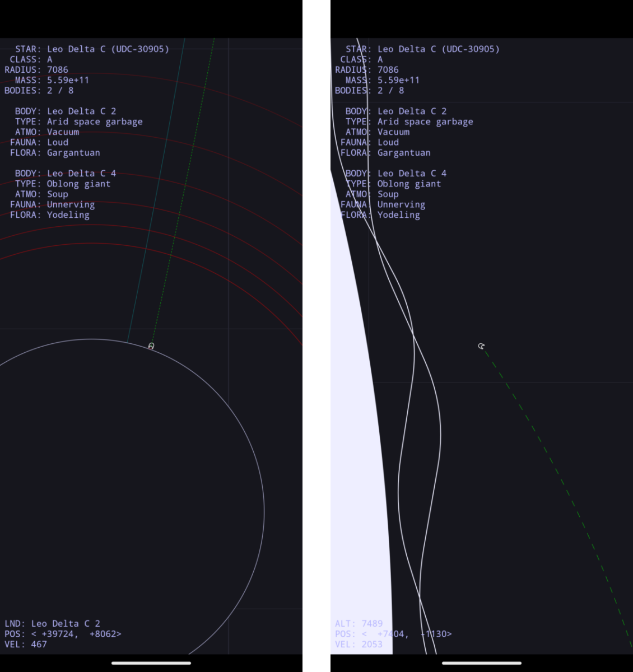The width and height of the screenshot is (633, 672).
Task: Tap the landed ship icon in left screenshot
Action: pos(151,346)
